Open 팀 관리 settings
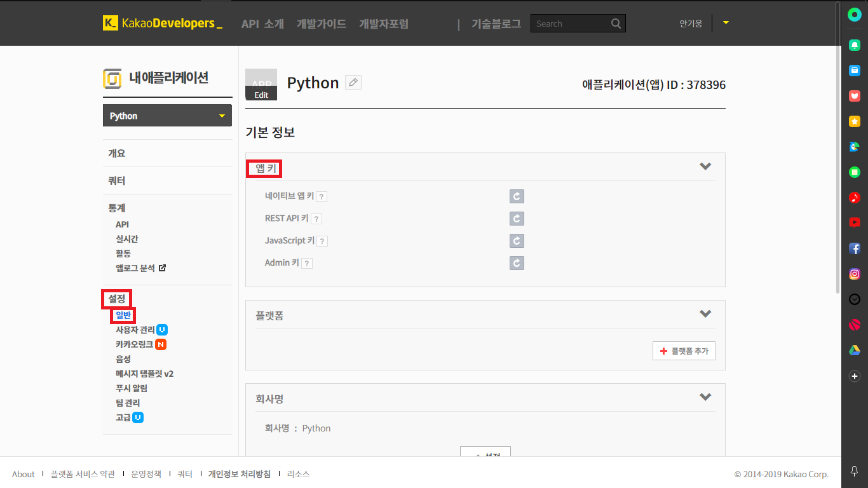Viewport: 868px width, 488px height. pos(128,403)
